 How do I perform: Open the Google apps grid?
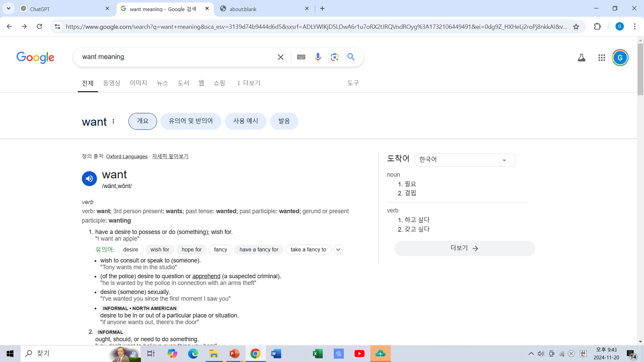601,58
